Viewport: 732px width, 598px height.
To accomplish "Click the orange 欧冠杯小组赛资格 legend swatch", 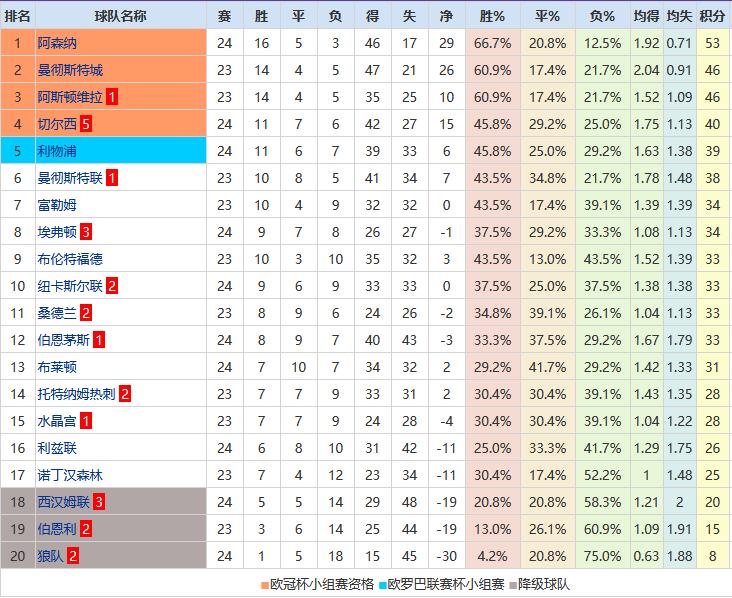I will pos(265,585).
